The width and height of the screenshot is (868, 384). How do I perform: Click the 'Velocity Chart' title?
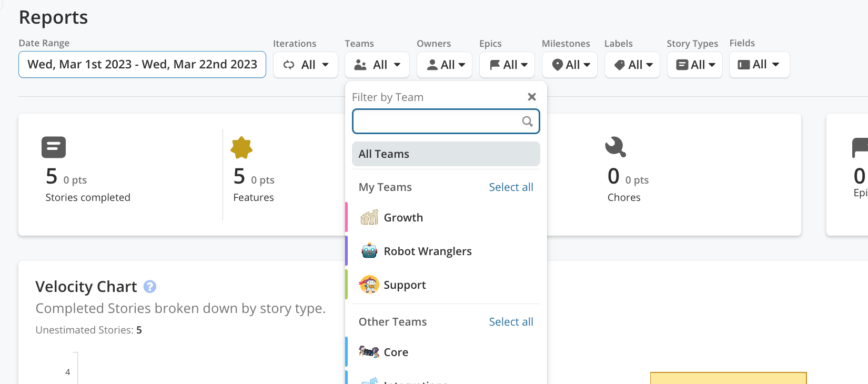pyautogui.click(x=86, y=287)
